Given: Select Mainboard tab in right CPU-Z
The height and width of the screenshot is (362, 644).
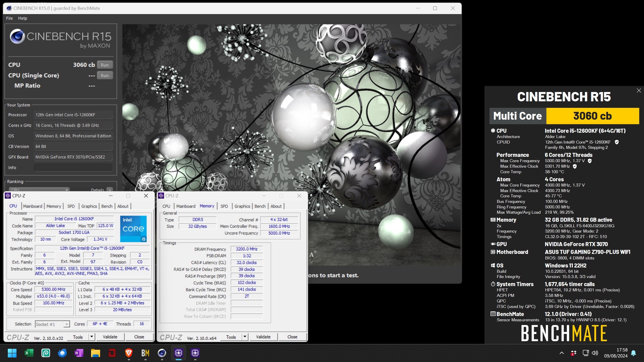Looking at the screenshot, I should [x=186, y=206].
